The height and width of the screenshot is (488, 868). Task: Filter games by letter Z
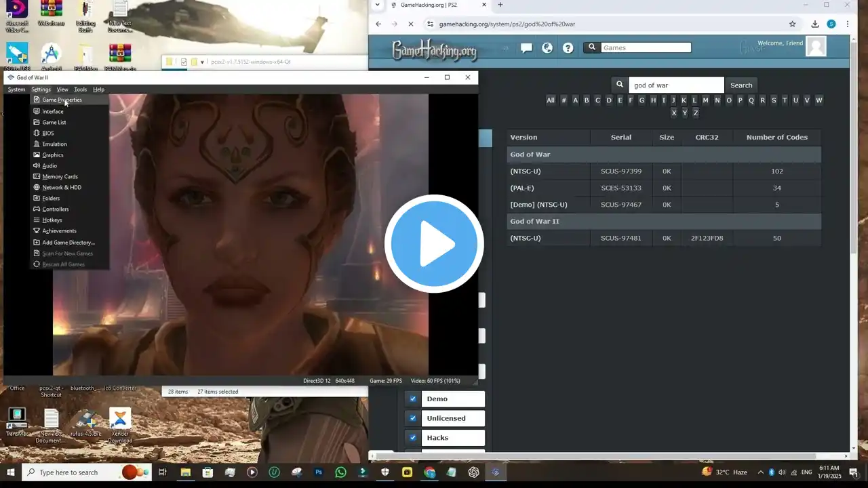point(696,113)
